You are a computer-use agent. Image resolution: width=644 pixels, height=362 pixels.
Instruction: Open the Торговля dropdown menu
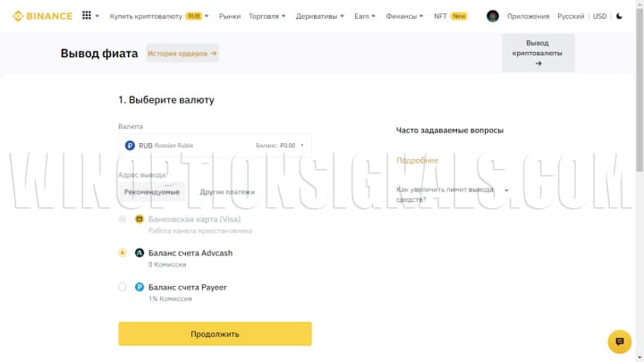[267, 16]
